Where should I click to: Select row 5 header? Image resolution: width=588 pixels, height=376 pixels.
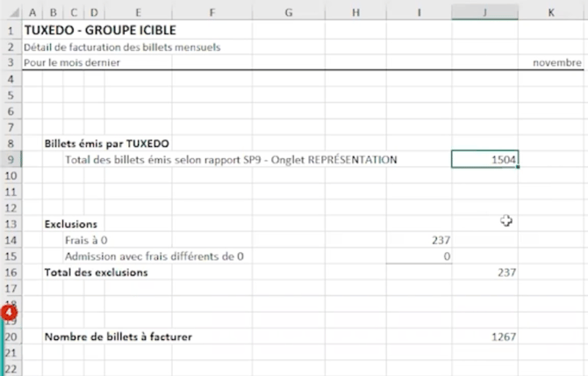tap(11, 95)
